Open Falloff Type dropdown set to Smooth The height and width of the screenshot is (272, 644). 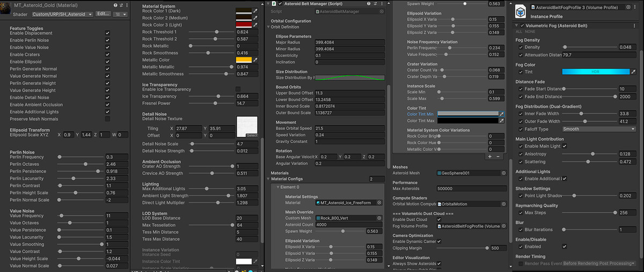coord(598,129)
